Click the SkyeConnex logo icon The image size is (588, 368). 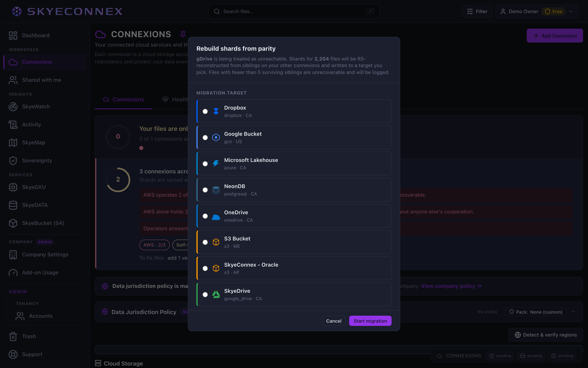(x=17, y=11)
